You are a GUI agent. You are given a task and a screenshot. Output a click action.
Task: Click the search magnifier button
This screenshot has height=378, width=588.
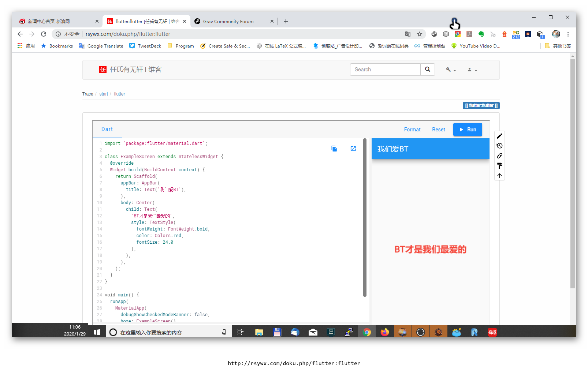[x=428, y=70]
